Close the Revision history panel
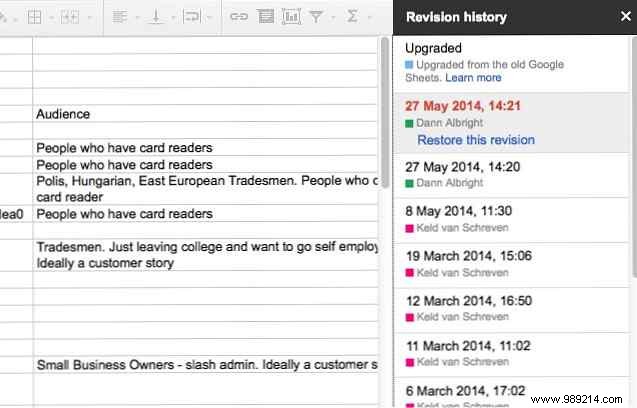Viewport: 637px width, 408px height. [626, 16]
